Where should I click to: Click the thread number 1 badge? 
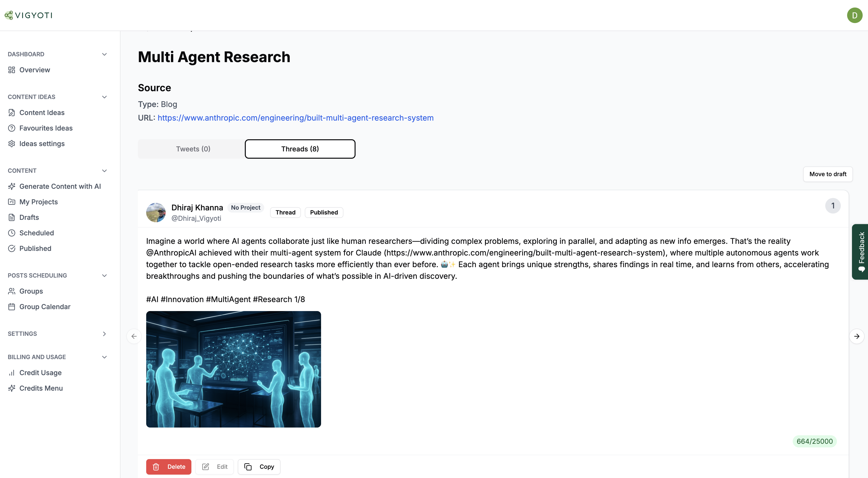click(x=833, y=206)
